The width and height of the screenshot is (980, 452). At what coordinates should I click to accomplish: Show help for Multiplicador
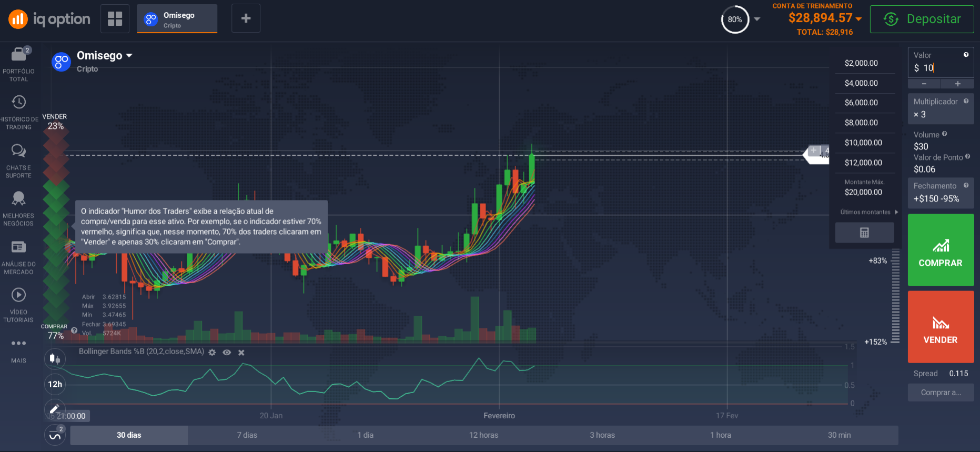[966, 101]
